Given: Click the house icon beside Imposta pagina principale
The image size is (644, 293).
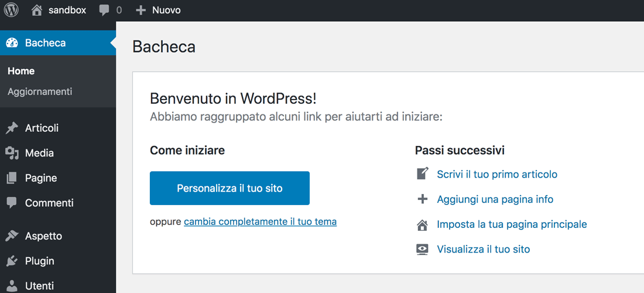Looking at the screenshot, I should (423, 225).
